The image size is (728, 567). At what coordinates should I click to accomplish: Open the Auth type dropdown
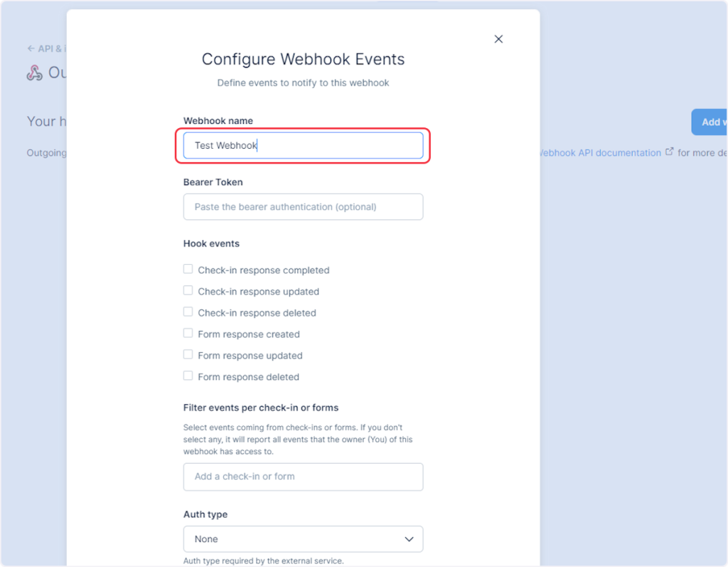[x=303, y=539]
